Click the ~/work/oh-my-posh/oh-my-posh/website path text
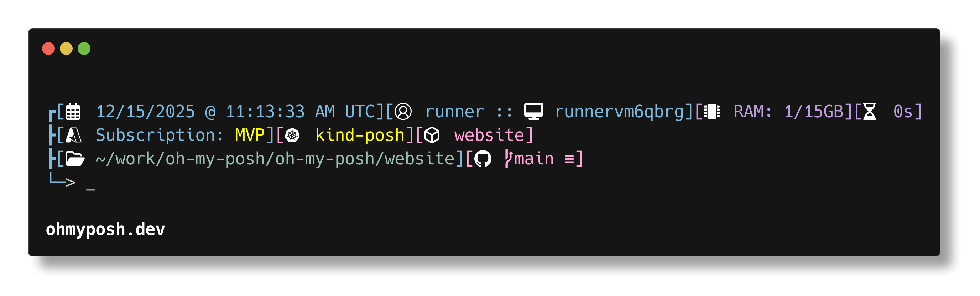 click(x=275, y=159)
